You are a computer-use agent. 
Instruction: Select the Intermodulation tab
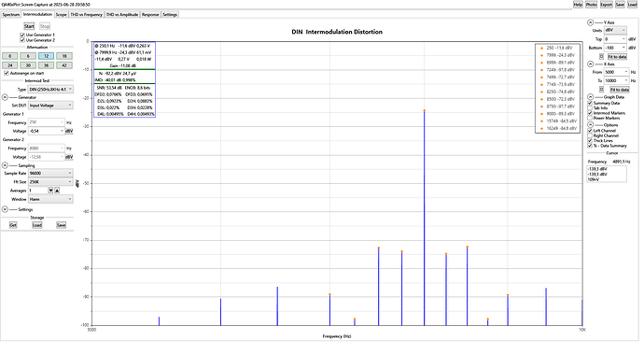click(37, 14)
